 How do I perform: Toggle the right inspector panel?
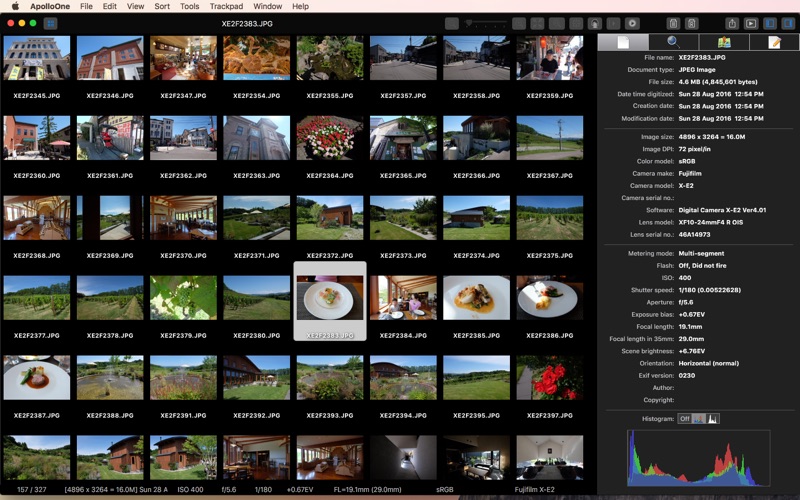pyautogui.click(x=788, y=22)
